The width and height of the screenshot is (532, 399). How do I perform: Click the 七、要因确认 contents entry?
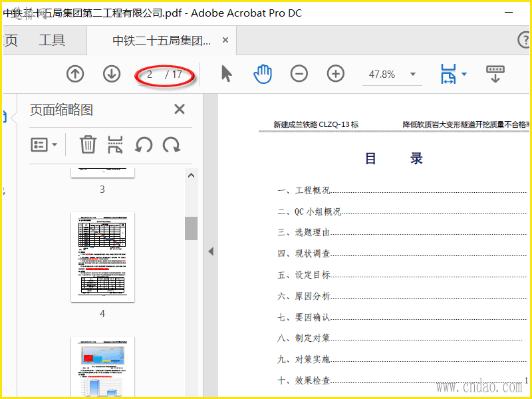(x=402, y=317)
